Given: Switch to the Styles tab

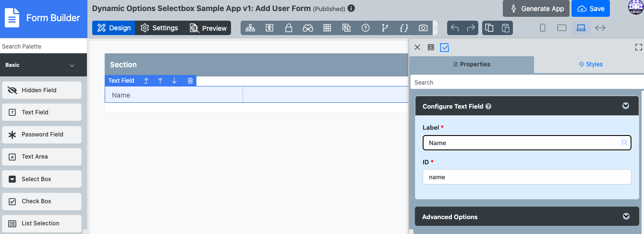Looking at the screenshot, I should click(590, 64).
